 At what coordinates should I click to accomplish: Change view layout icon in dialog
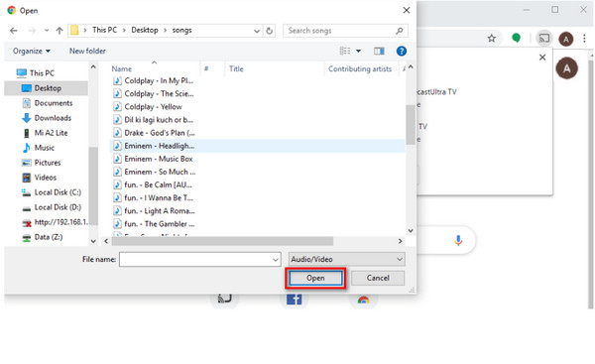pyautogui.click(x=344, y=51)
